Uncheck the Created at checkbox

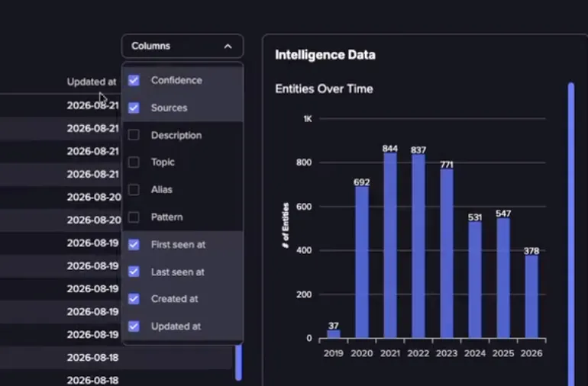134,299
